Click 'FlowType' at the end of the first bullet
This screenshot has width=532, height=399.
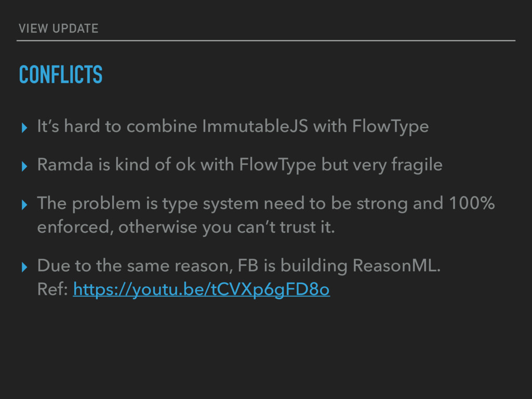tap(391, 127)
